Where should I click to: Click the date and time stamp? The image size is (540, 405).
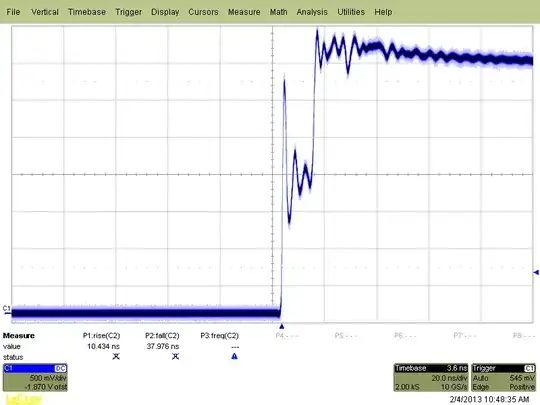pyautogui.click(x=489, y=399)
